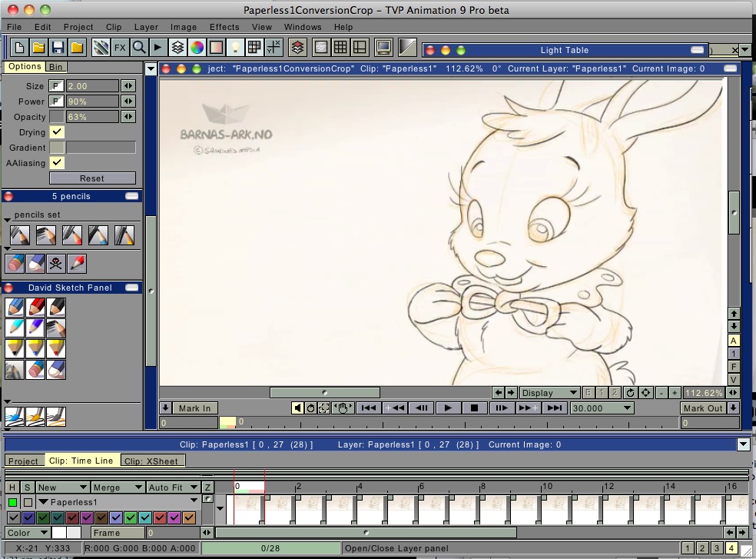Click the hand pan icon in playback bar
This screenshot has height=559, width=756.
pyautogui.click(x=343, y=408)
